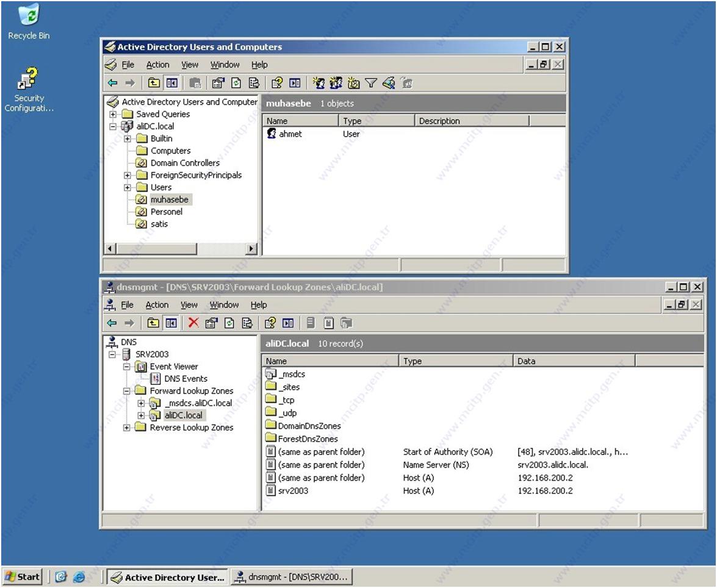Viewport: 717px width, 588px height.
Task: Click red Delete icon in dnsmgmt toolbar
Action: tap(193, 323)
